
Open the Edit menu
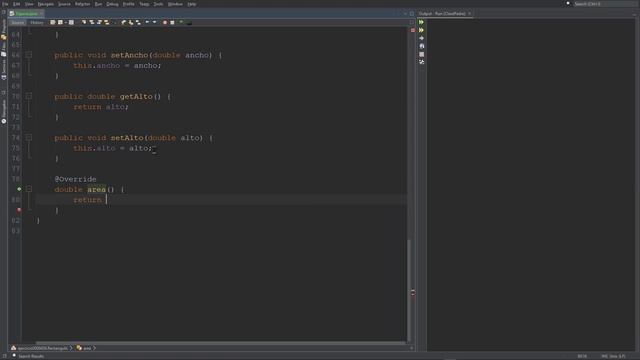click(16, 4)
